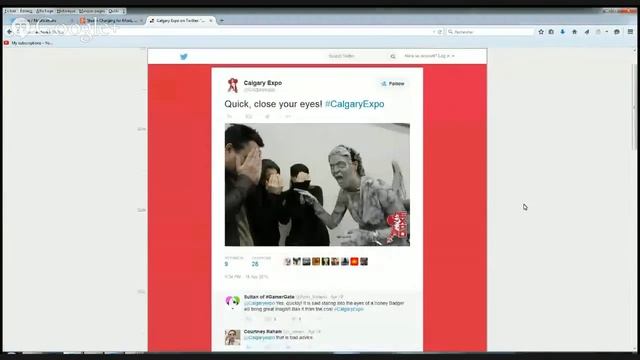The image size is (640, 360).
Task: Close the Calgary Expo on Twitter tab
Action: (211, 20)
